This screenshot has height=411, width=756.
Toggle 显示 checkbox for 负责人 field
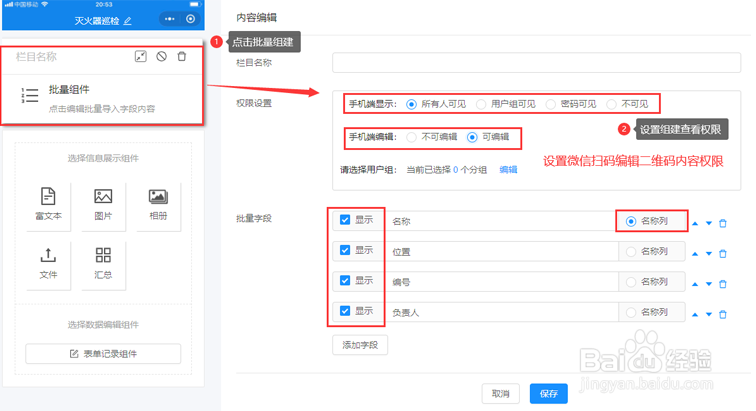(345, 311)
